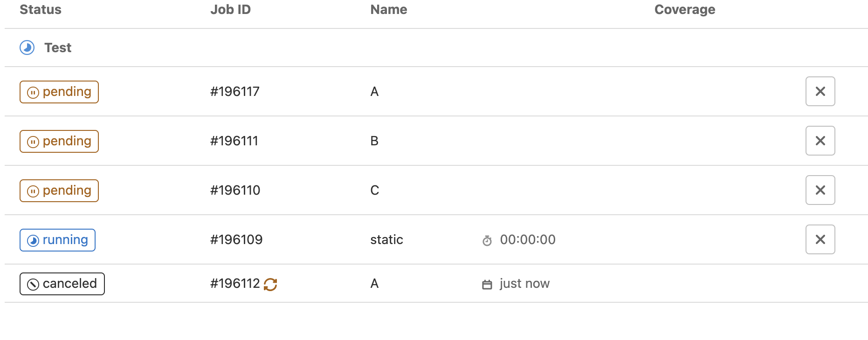This screenshot has width=868, height=340.
Task: Click the Test stage running icon
Action: click(x=27, y=48)
